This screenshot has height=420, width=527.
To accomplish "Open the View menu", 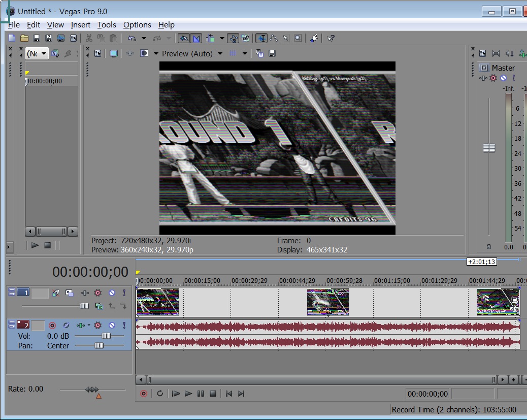I will coord(55,25).
